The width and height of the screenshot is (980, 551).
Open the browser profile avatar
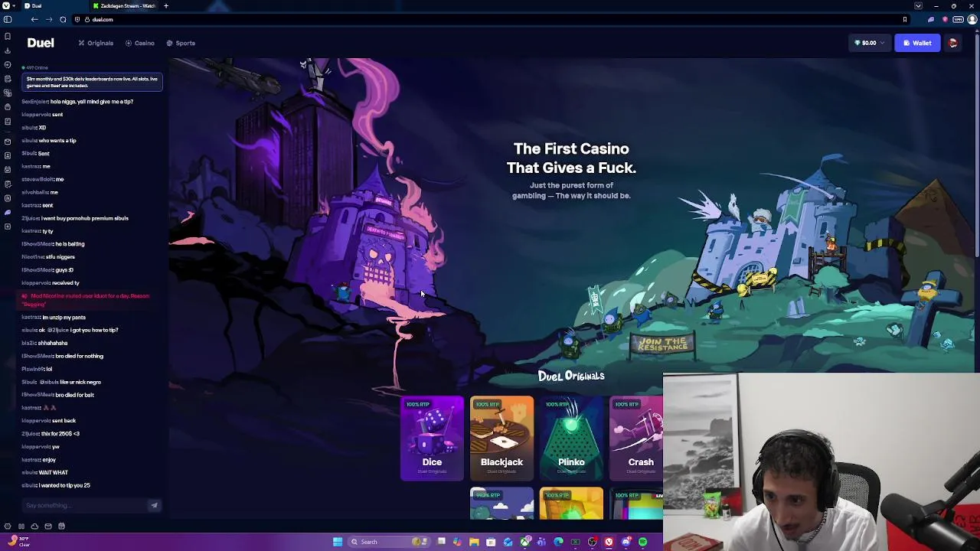pos(972,19)
